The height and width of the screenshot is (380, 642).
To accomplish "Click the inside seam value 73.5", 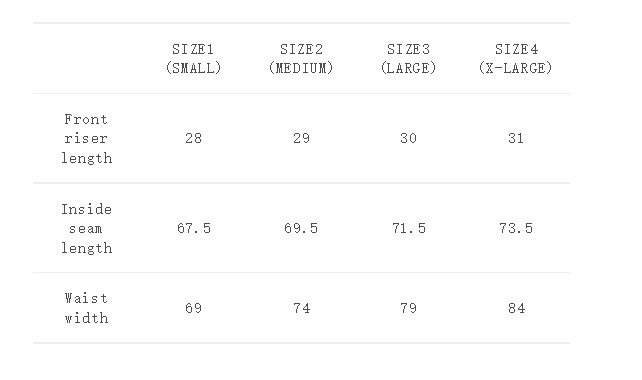I will click(516, 228).
